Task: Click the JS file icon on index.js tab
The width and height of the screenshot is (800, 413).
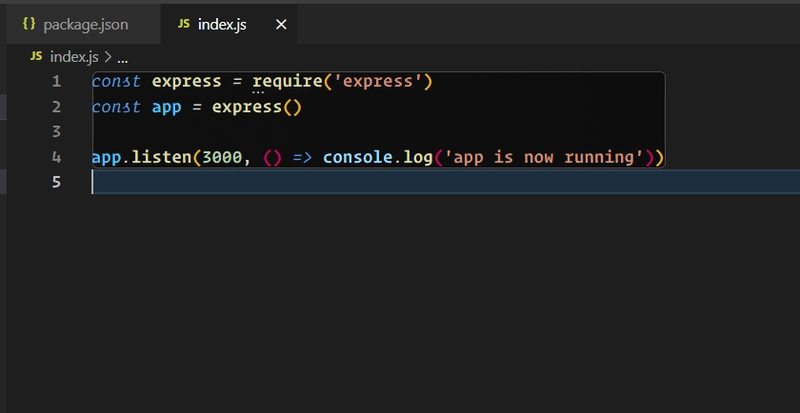Action: pos(183,23)
